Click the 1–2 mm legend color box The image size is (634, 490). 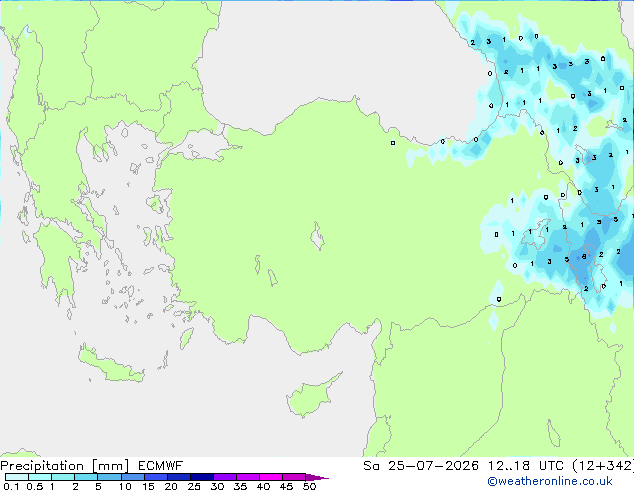[x=63, y=477]
